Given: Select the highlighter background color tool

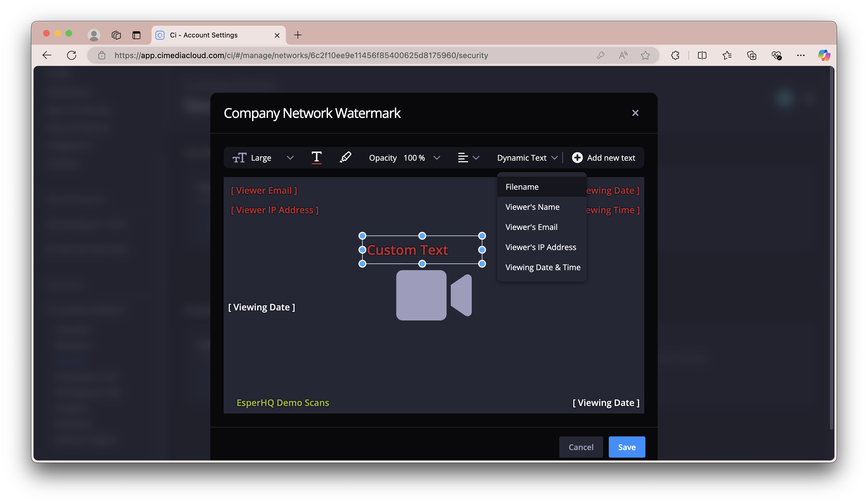Looking at the screenshot, I should 345,158.
